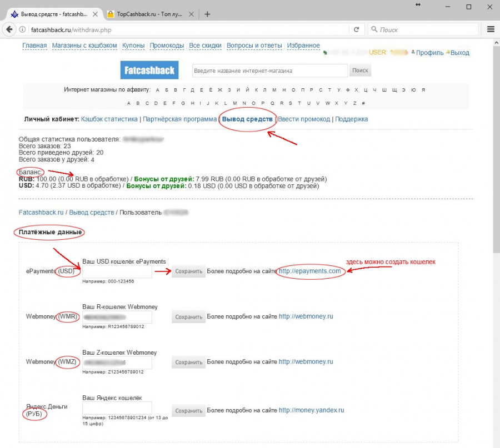Click the 'Платёжные данные' heading
The image size is (500, 448).
point(50,232)
